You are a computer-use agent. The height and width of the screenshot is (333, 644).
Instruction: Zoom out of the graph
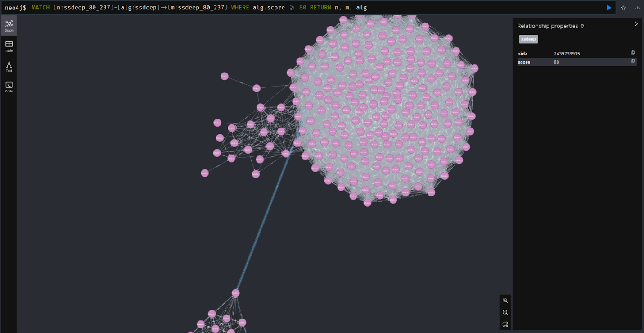[x=505, y=312]
